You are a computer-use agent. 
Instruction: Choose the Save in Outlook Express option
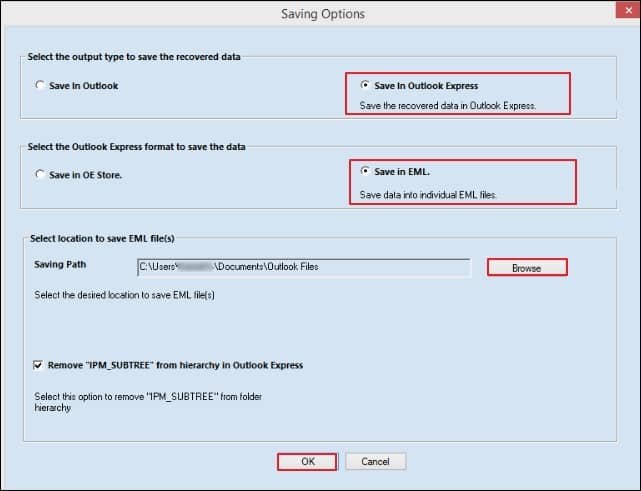[365, 85]
